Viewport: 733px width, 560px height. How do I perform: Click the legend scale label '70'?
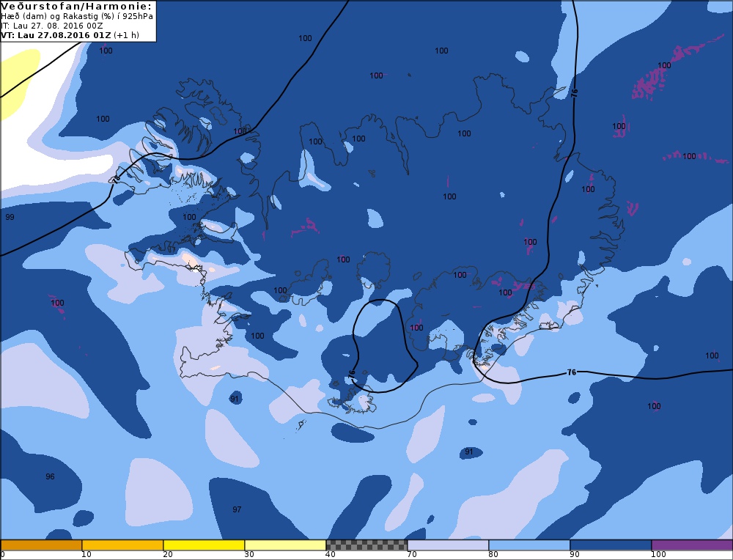tap(411, 554)
